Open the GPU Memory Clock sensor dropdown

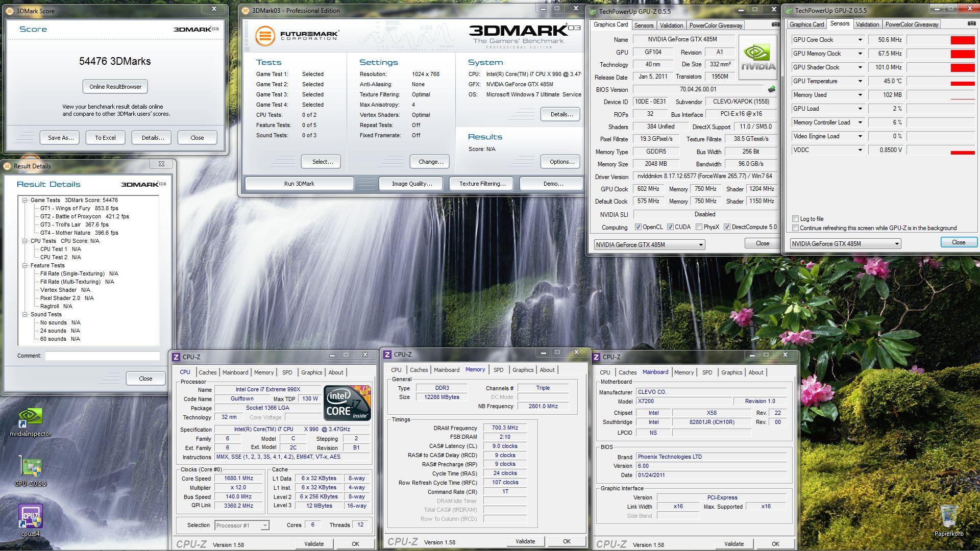860,54
